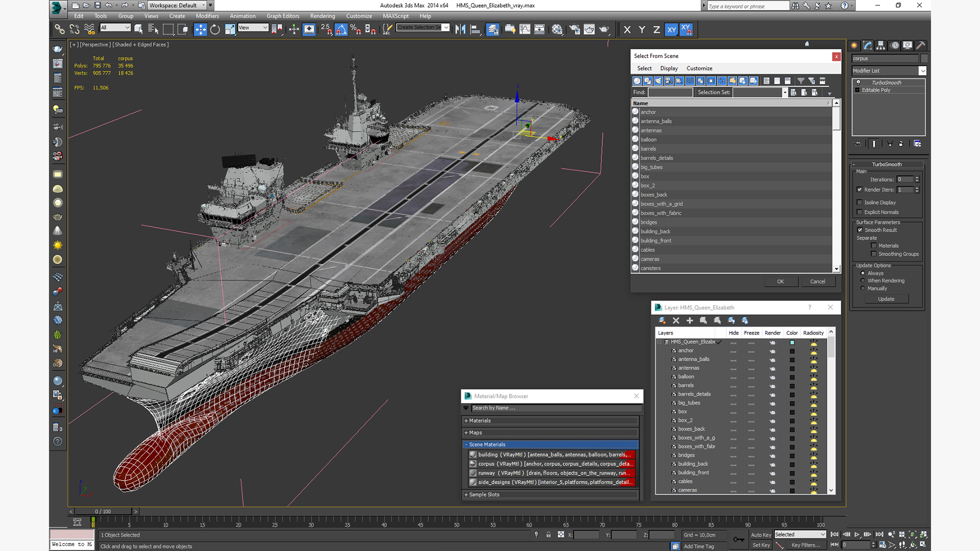Switch to the Motion command panel tab
Viewport: 980px width, 551px height.
(894, 45)
